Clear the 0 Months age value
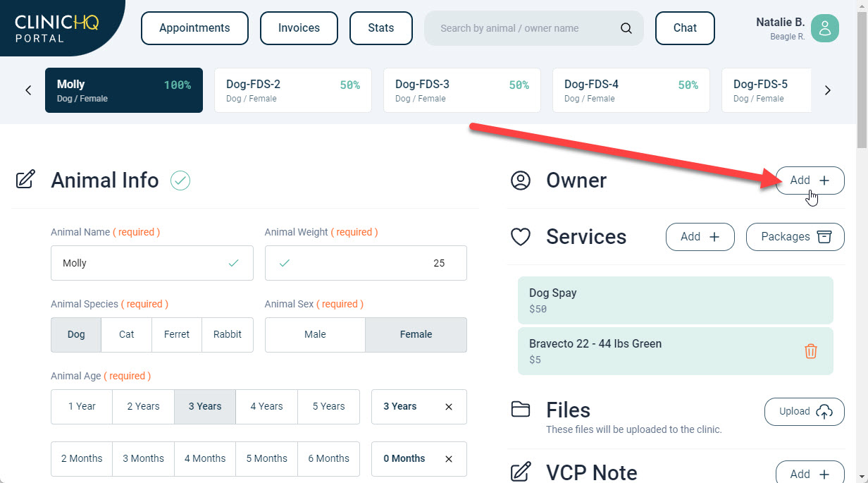This screenshot has width=868, height=483. 449,459
